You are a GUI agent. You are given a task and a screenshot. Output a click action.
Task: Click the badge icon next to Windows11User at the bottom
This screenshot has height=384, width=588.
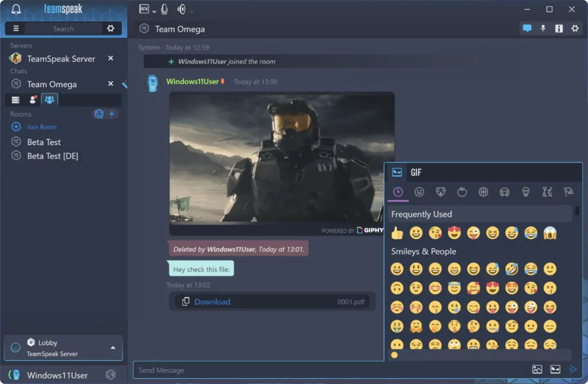coord(111,375)
